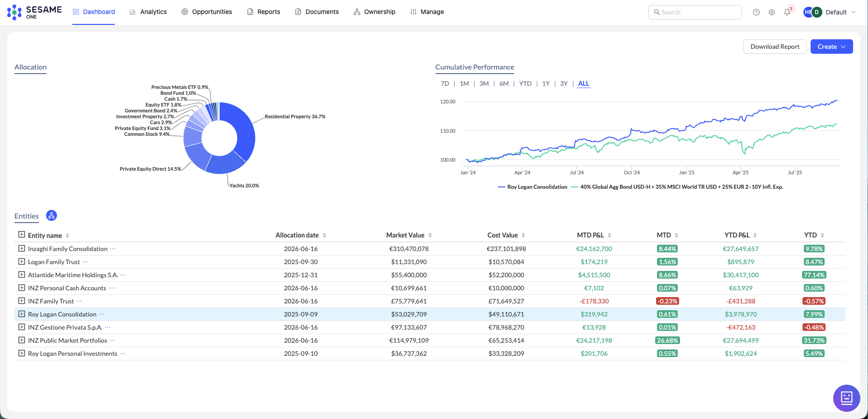The height and width of the screenshot is (419, 868).
Task: Open the notifications bell
Action: tap(787, 12)
